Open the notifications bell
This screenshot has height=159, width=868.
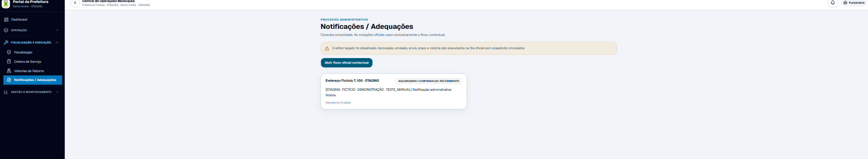[832, 3]
